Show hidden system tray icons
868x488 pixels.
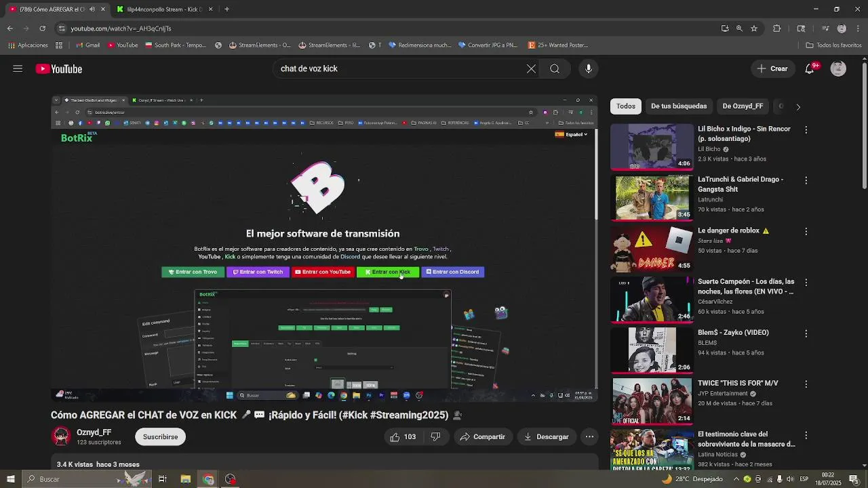click(735, 479)
